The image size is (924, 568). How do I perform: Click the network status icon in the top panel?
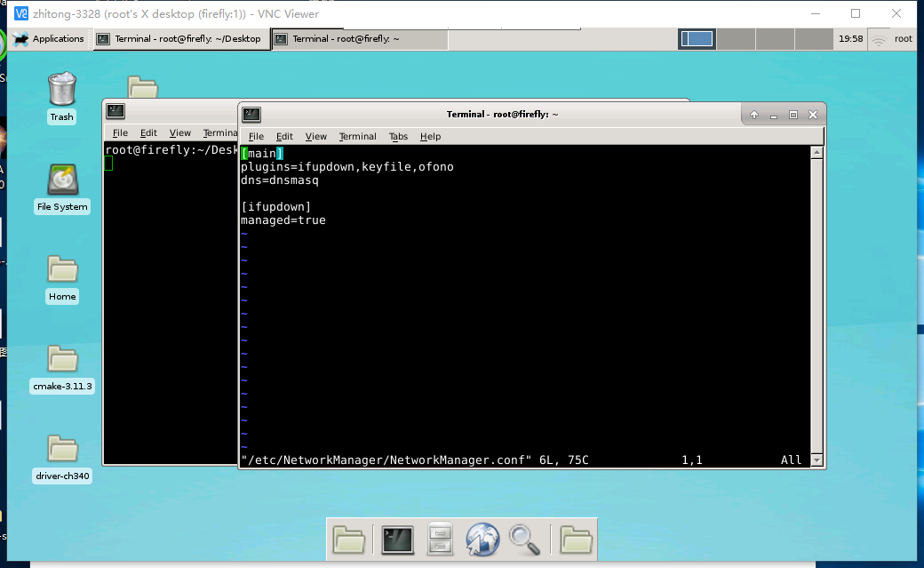coord(879,39)
